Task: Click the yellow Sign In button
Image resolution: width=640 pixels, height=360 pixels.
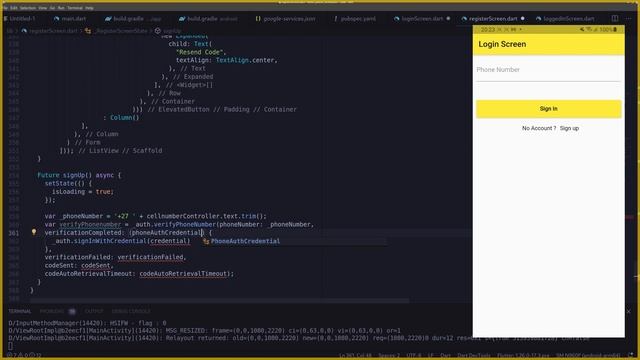Action: tap(549, 109)
